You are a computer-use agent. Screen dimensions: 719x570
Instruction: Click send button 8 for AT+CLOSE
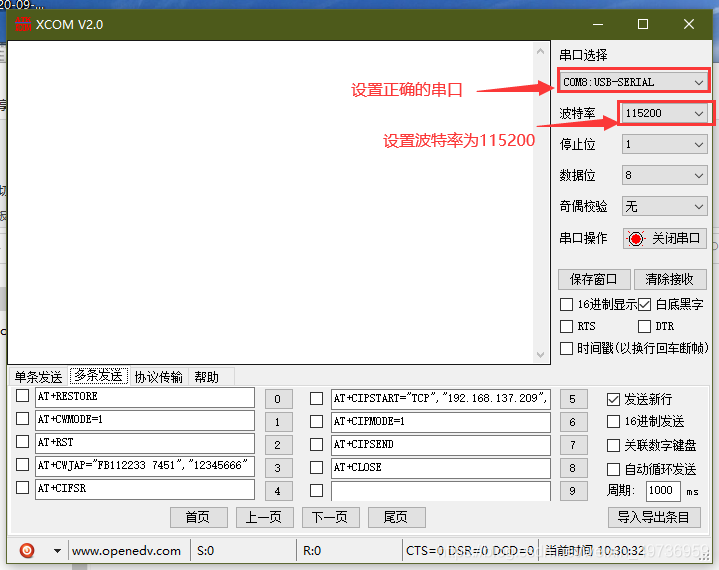(573, 468)
